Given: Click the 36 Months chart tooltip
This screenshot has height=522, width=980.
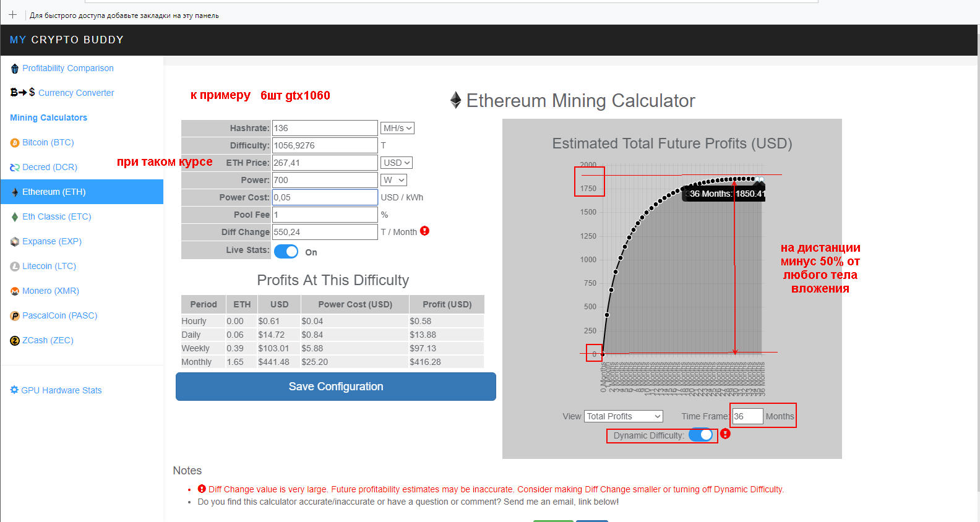Looking at the screenshot, I should 724,194.
